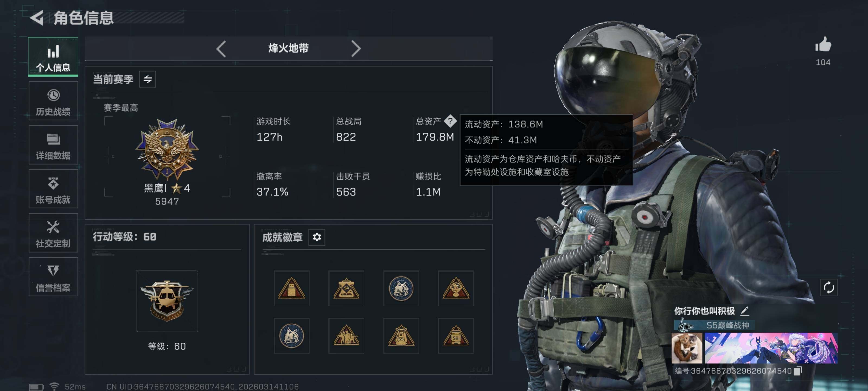Open the 历史战绩 tab
The image size is (868, 391).
53,101
